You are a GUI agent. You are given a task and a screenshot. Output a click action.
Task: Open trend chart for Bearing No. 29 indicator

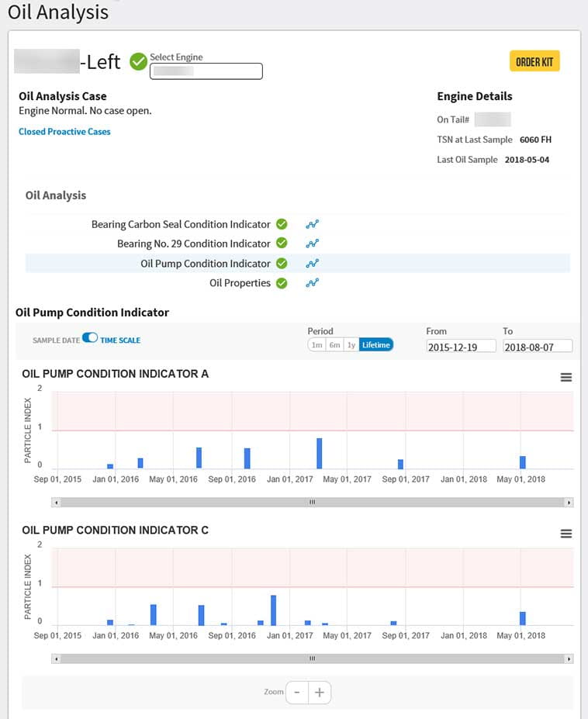[312, 244]
